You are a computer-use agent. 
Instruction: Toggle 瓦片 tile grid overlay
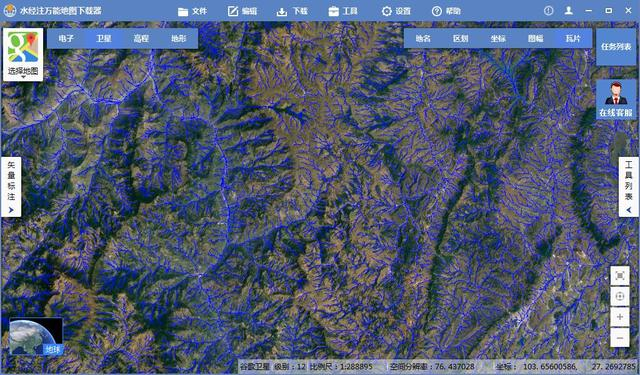pyautogui.click(x=573, y=38)
